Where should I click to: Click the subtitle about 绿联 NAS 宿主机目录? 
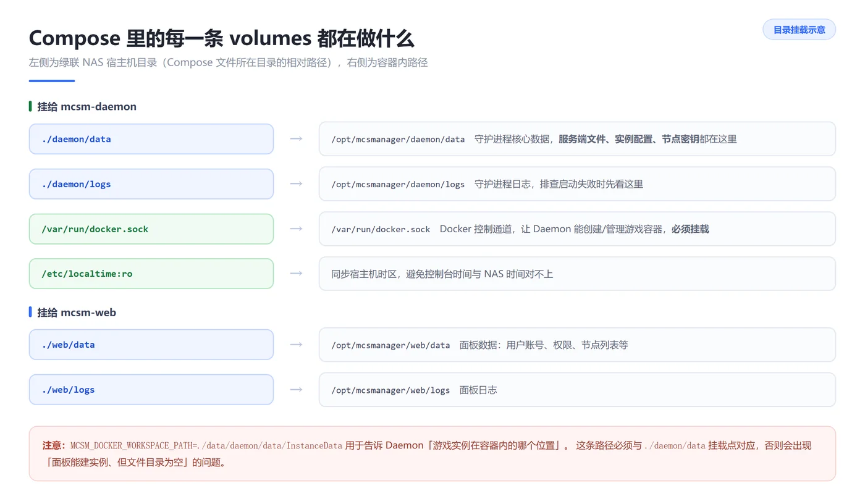tap(228, 62)
